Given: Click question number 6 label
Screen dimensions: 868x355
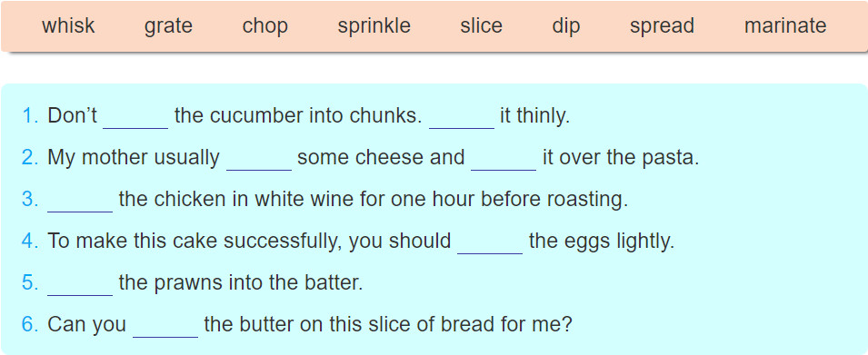Looking at the screenshot, I should (30, 324).
